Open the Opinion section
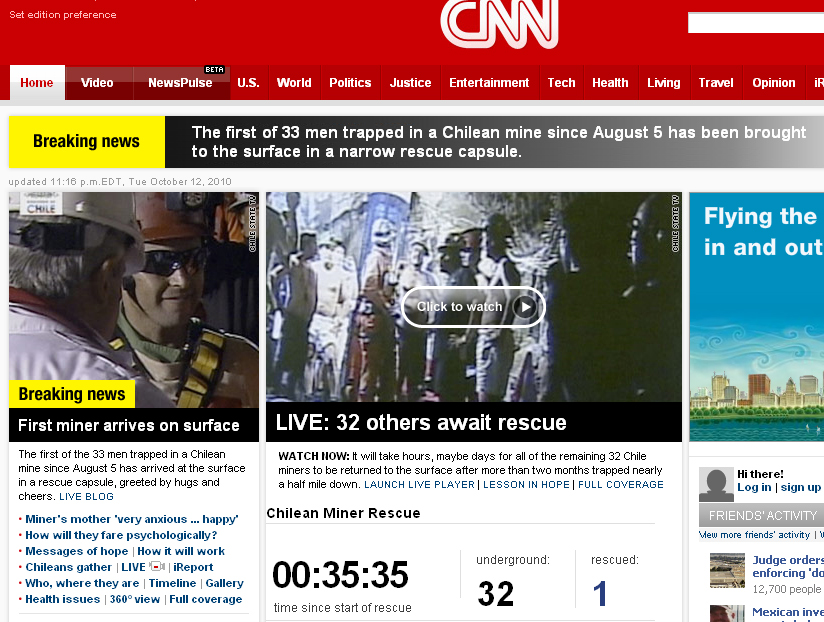 pyautogui.click(x=774, y=82)
